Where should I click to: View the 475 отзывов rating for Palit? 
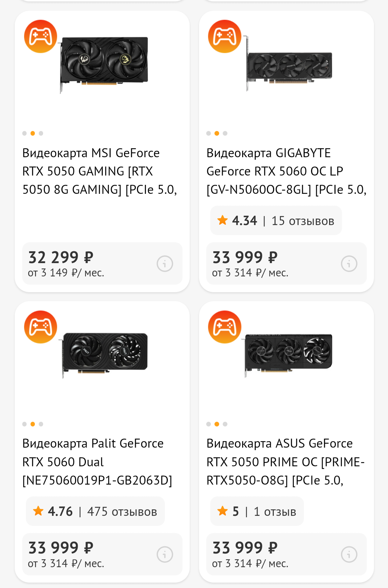pos(95,512)
